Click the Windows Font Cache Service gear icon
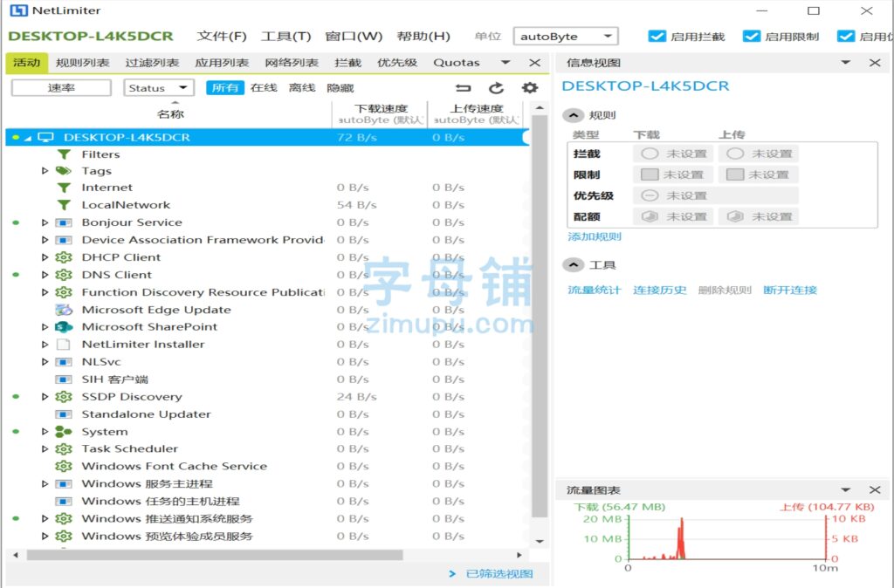 63,466
